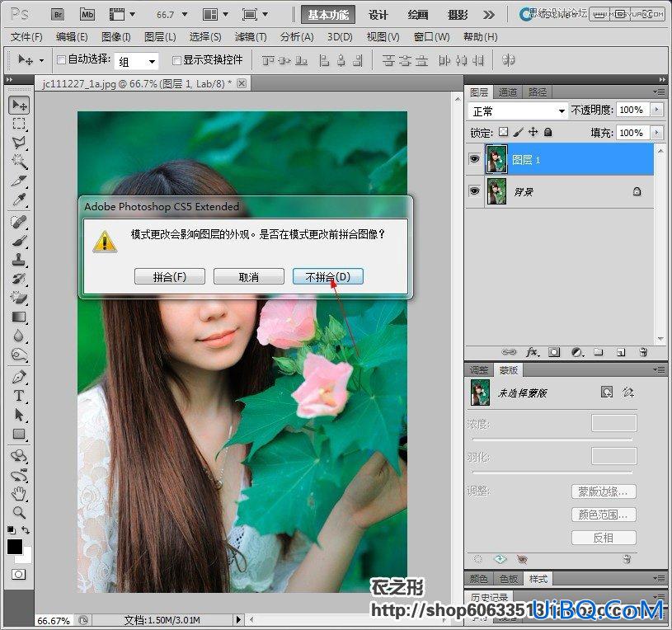This screenshot has height=630, width=672.
Task: Enable the 自动选择 checkbox
Action: [x=61, y=60]
